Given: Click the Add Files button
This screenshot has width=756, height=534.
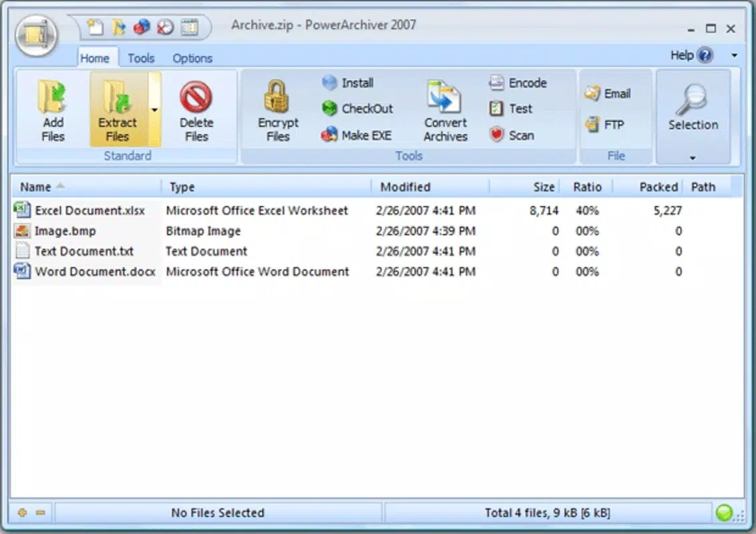Looking at the screenshot, I should [53, 110].
